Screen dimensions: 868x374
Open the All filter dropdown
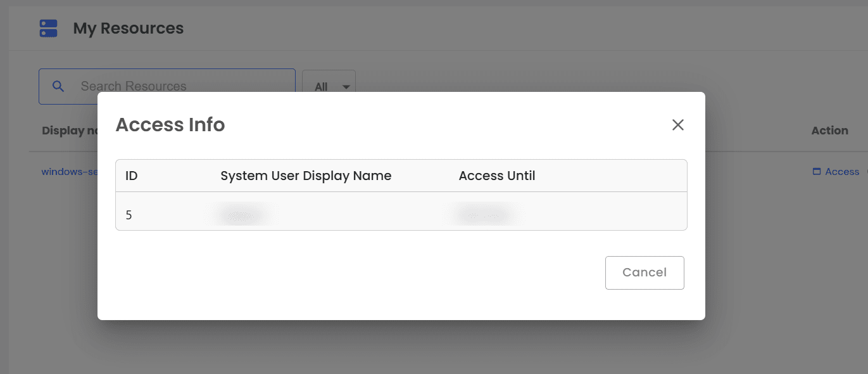pos(329,86)
